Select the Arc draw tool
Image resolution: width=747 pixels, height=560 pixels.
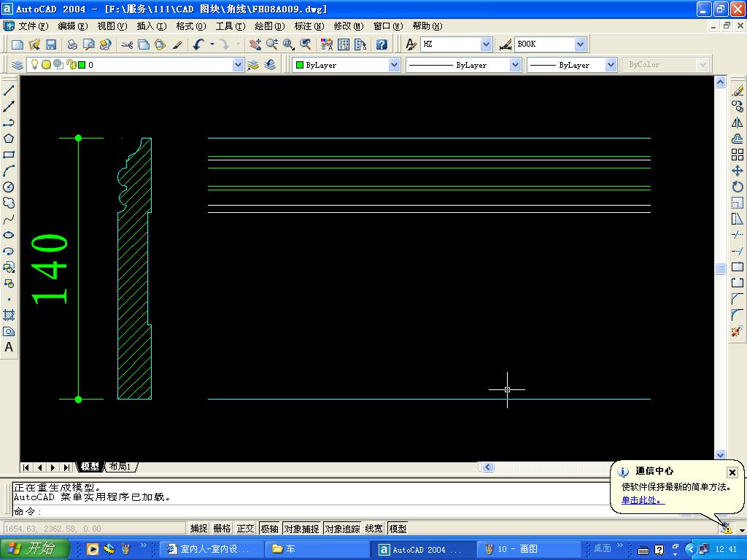pos(9,171)
